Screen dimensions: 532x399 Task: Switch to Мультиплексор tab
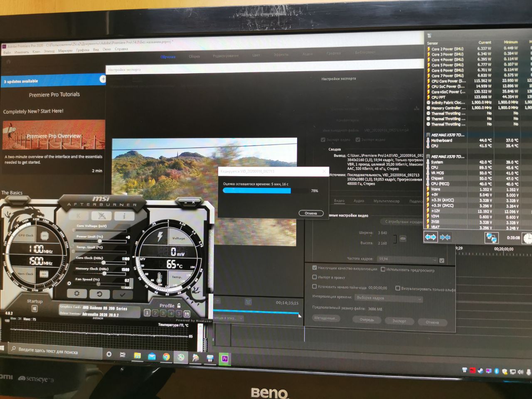tap(387, 201)
